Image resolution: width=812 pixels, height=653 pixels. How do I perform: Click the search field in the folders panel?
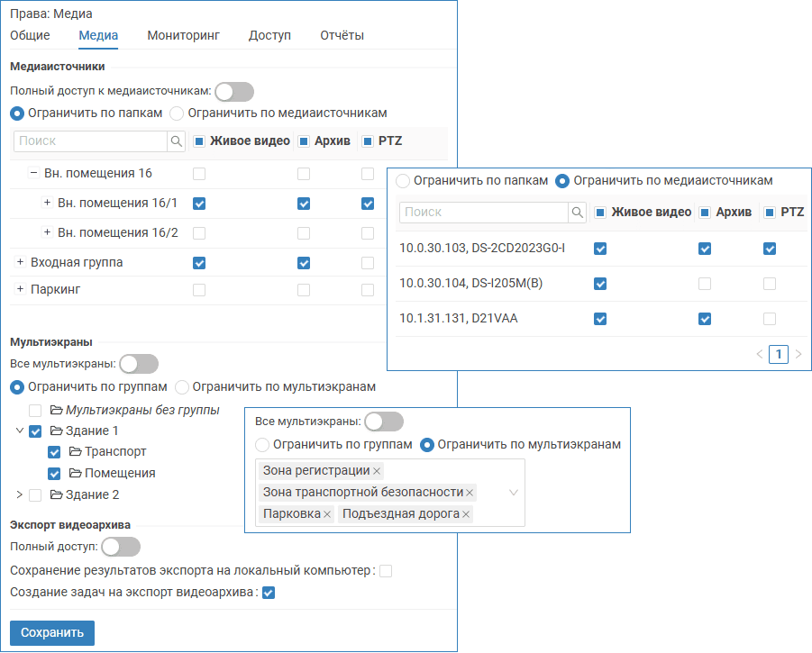90,141
